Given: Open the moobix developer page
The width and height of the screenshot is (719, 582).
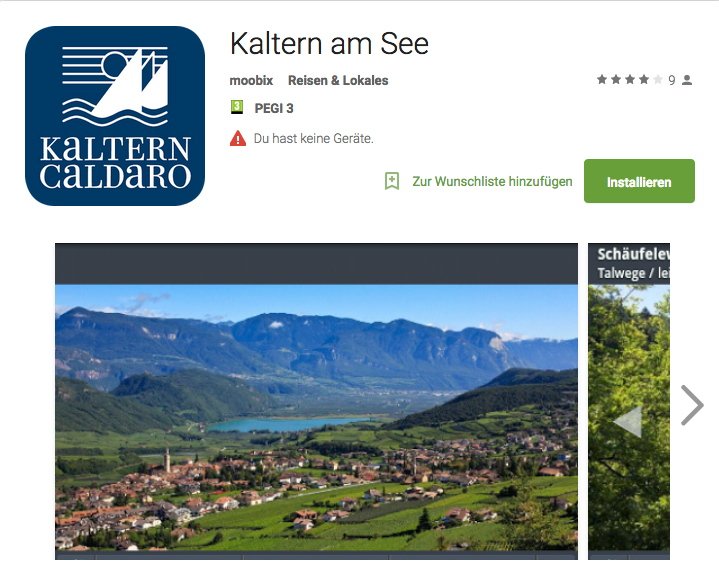Looking at the screenshot, I should pyautogui.click(x=251, y=81).
